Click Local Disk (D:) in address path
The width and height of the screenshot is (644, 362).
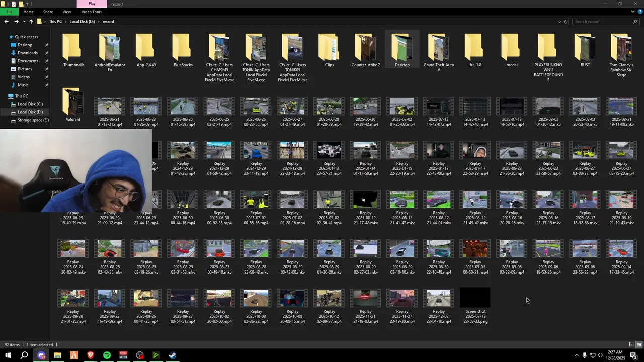click(x=82, y=22)
